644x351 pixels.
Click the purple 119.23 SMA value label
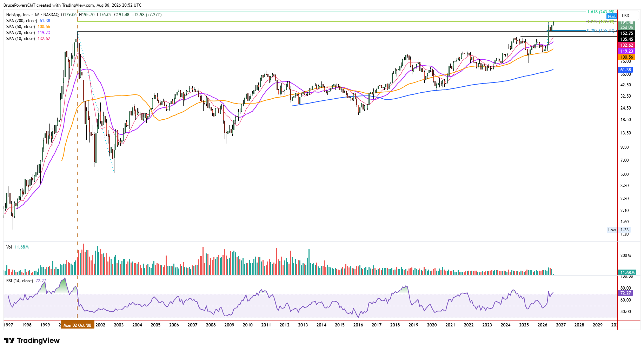(626, 51)
